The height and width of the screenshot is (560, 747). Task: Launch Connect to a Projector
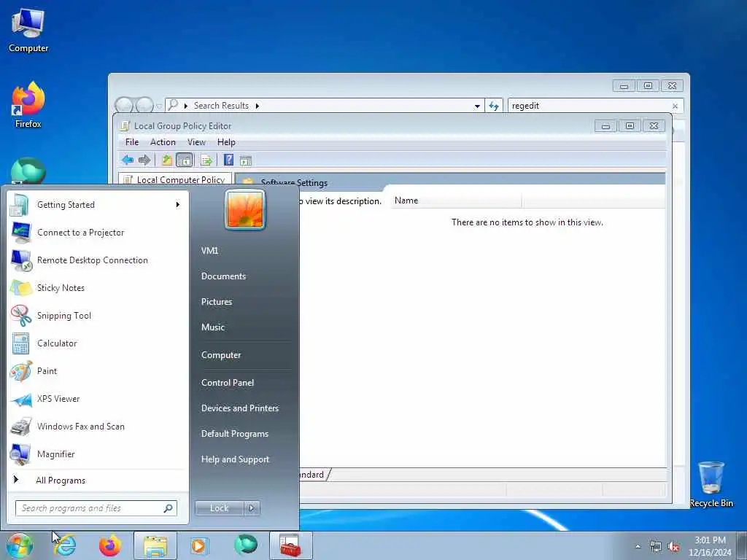pyautogui.click(x=98, y=233)
